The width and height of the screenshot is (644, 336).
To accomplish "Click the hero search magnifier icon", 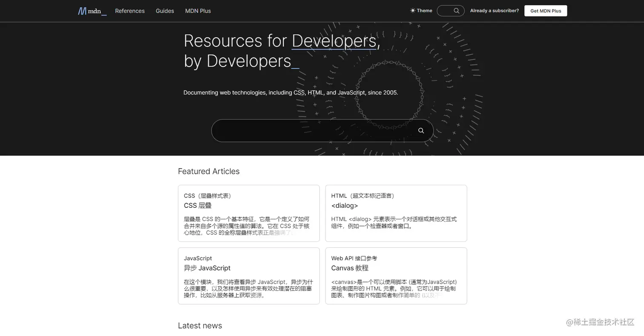I will pos(421,131).
